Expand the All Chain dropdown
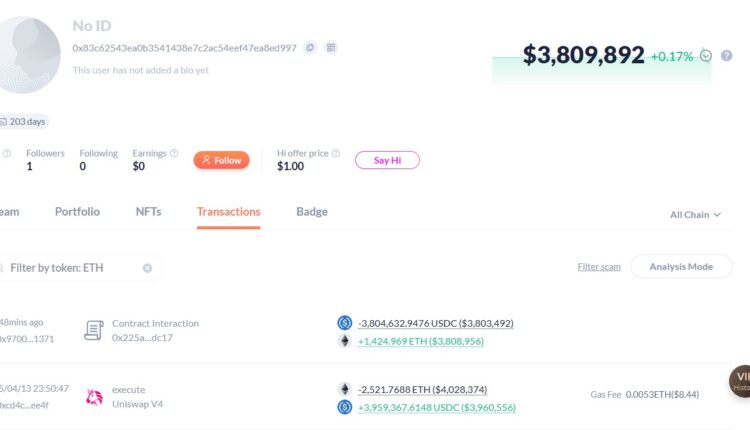Screen dimensions: 750x430 click(x=695, y=215)
